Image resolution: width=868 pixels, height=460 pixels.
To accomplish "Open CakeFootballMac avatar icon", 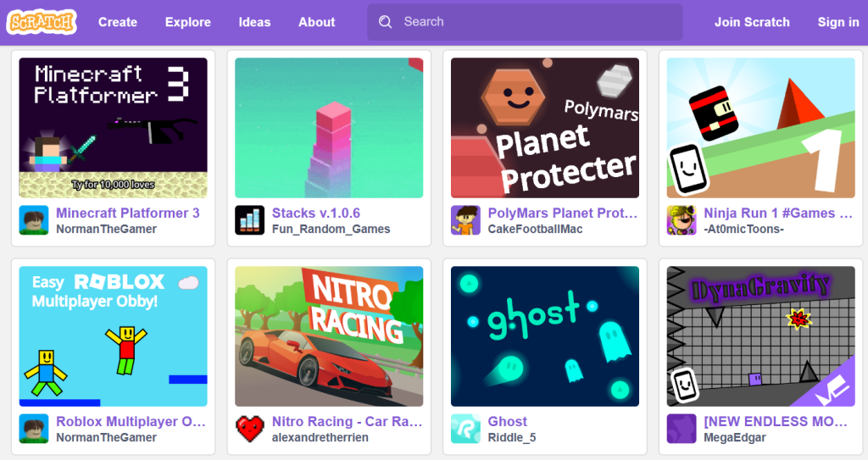I will pyautogui.click(x=465, y=220).
